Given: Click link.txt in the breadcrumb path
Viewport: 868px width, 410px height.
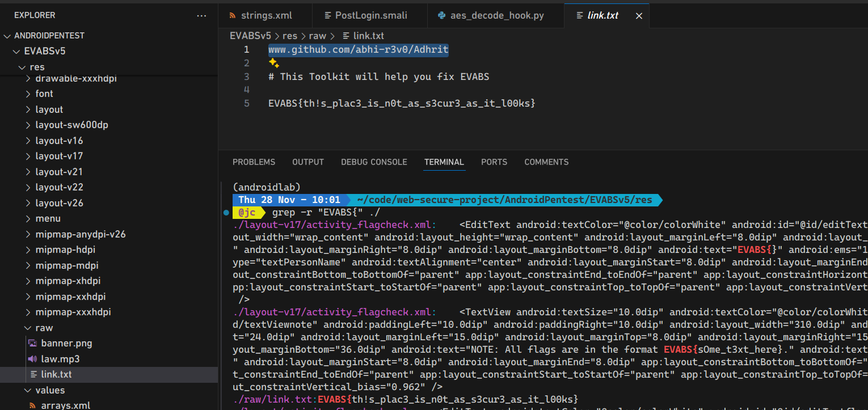Looking at the screenshot, I should (369, 36).
